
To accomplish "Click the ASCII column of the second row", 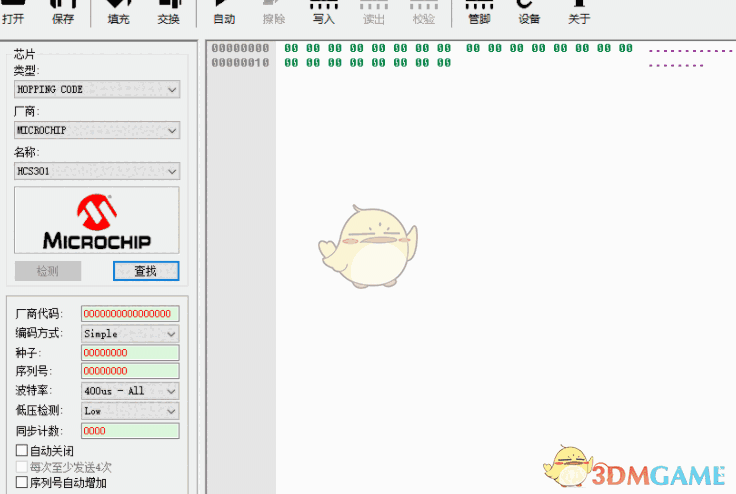I will (676, 65).
